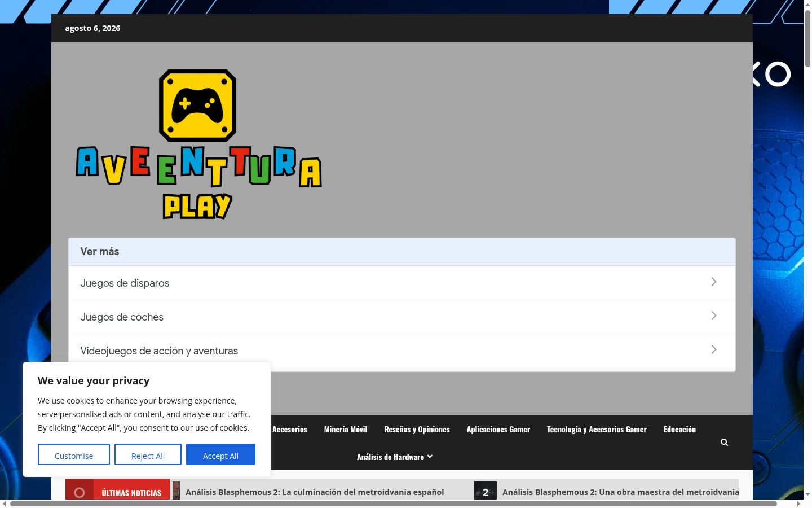Customise cookie preferences
The image size is (812, 508).
click(74, 455)
